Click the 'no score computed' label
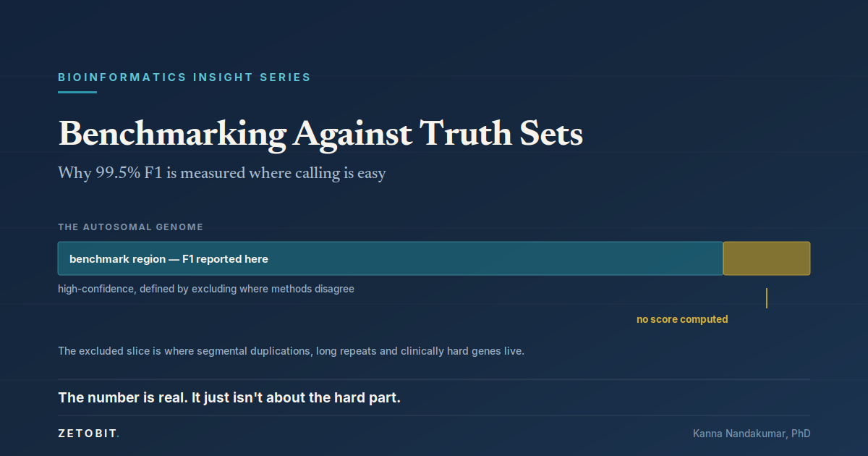The height and width of the screenshot is (456, 868). [682, 319]
